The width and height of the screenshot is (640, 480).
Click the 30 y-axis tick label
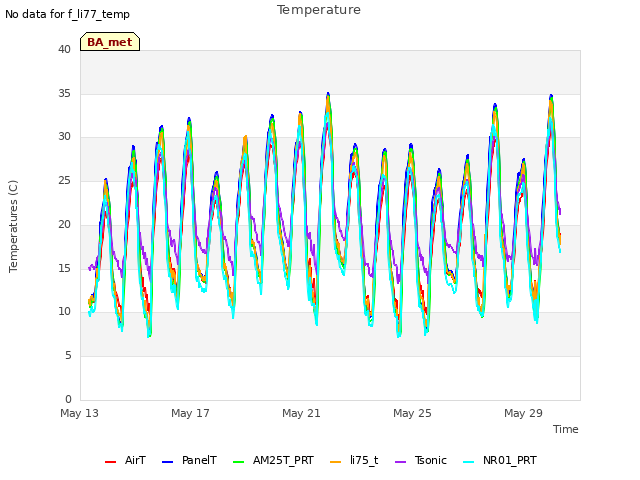[x=64, y=137]
